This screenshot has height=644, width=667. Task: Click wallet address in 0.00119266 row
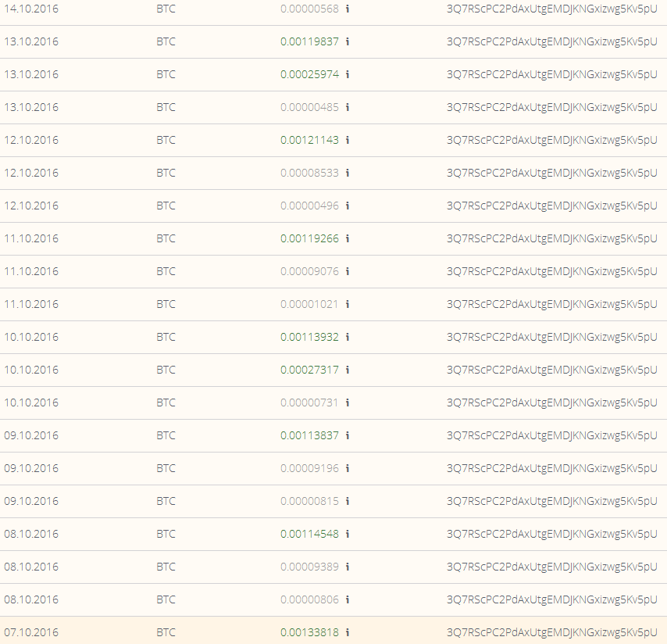pyautogui.click(x=551, y=238)
